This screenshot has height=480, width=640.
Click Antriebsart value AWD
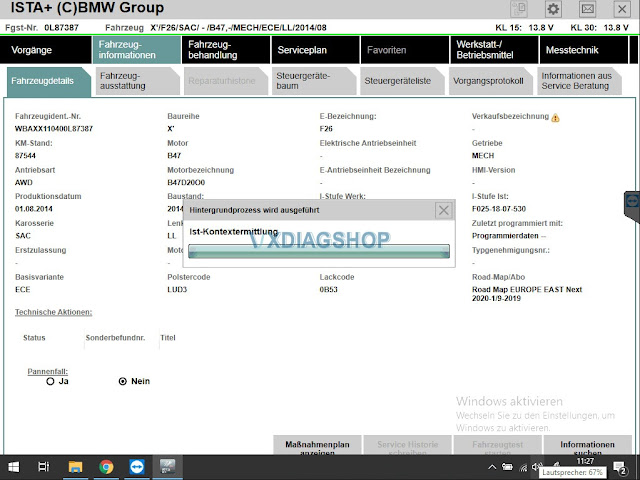tap(24, 182)
